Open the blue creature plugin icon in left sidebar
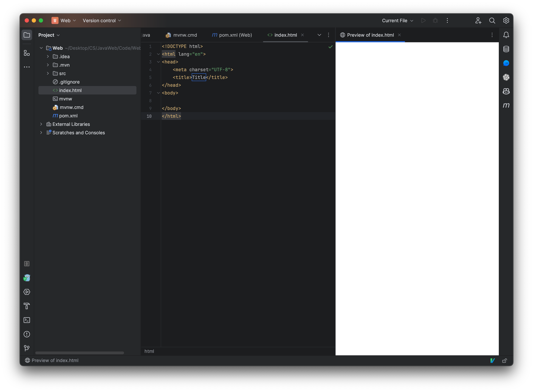This screenshot has width=533, height=392. tap(27, 278)
